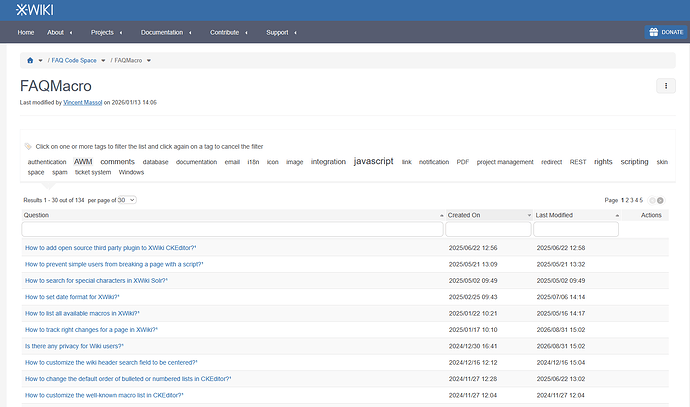Open 'Is there any privacy for Wiki users' question

point(74,346)
